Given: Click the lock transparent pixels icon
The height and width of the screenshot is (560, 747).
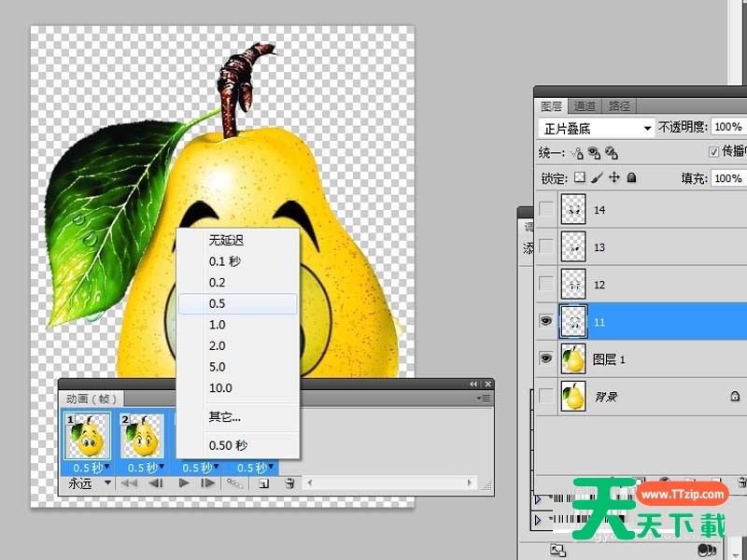Looking at the screenshot, I should 579,177.
